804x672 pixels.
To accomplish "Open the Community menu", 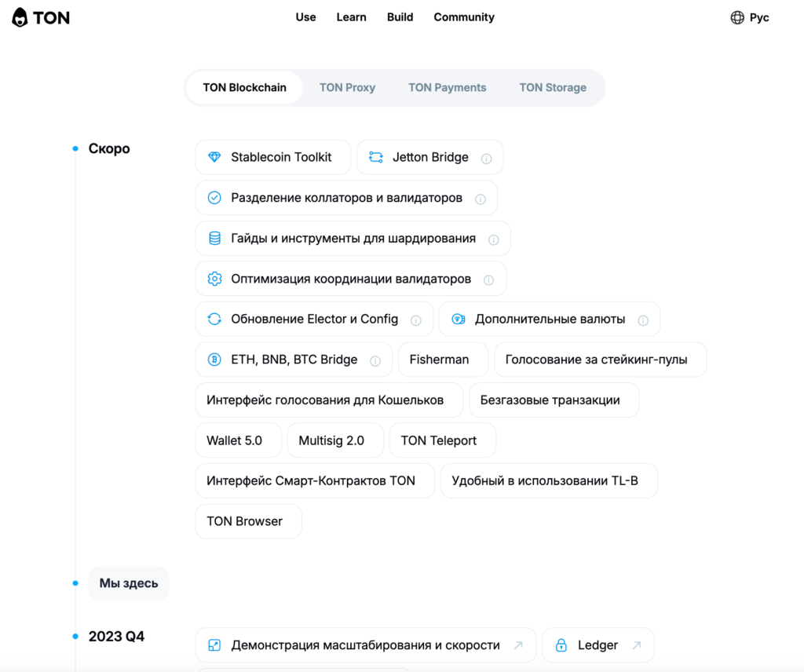I will (464, 16).
